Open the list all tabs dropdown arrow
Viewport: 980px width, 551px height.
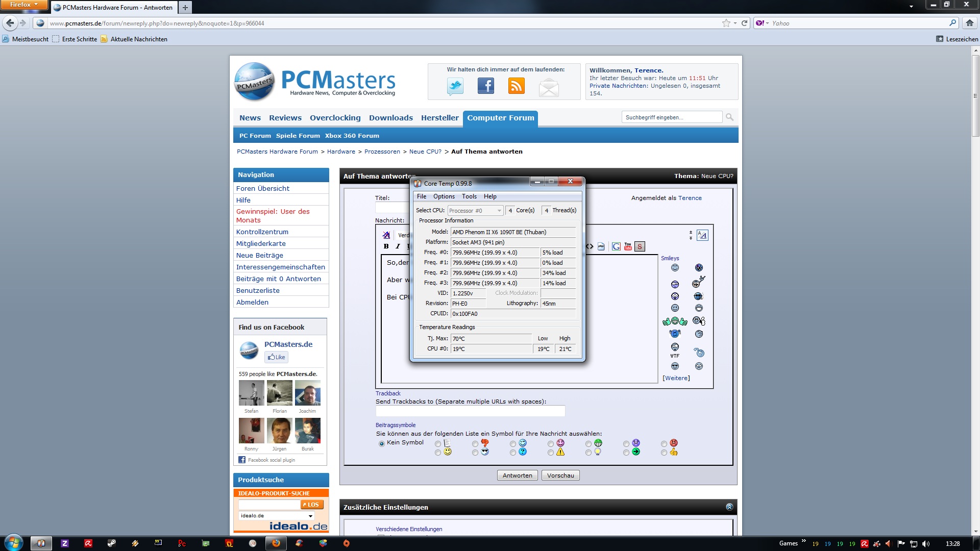911,7
